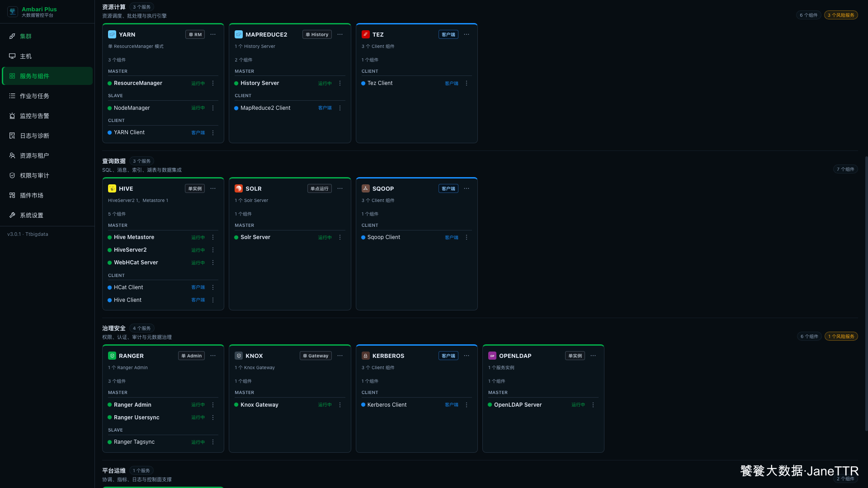Click the YARN service icon
The image size is (868, 488).
pos(112,34)
